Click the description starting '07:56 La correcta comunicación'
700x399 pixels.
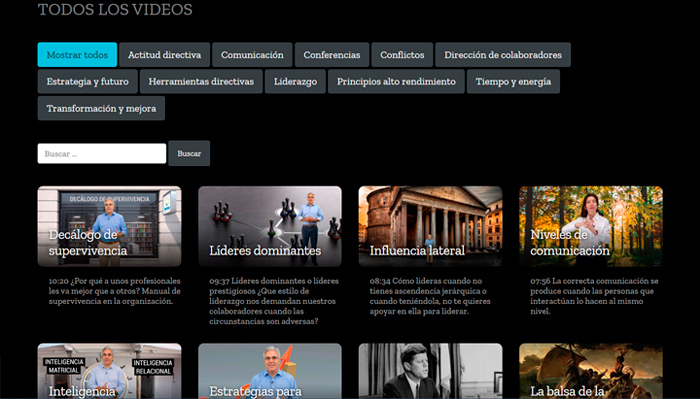coord(594,296)
